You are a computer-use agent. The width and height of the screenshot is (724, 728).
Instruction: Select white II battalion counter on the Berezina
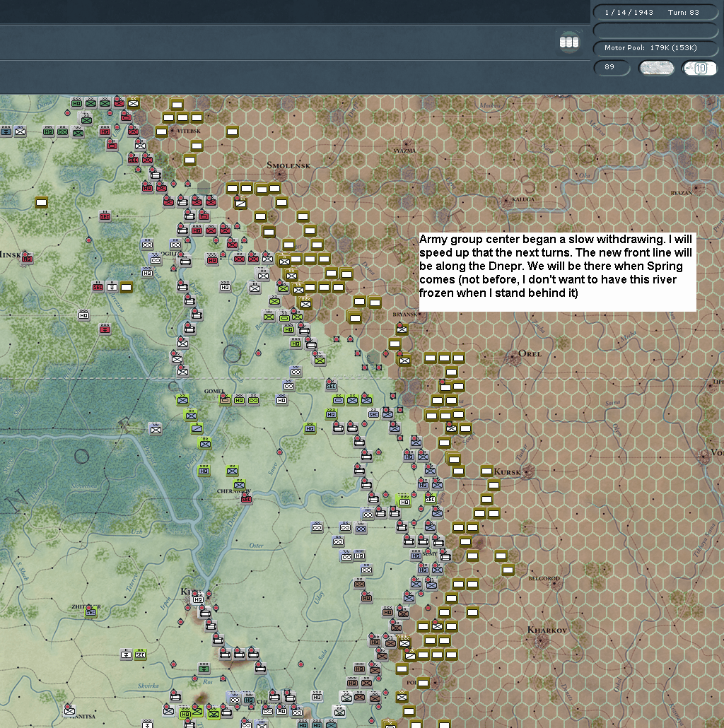[x=112, y=287]
